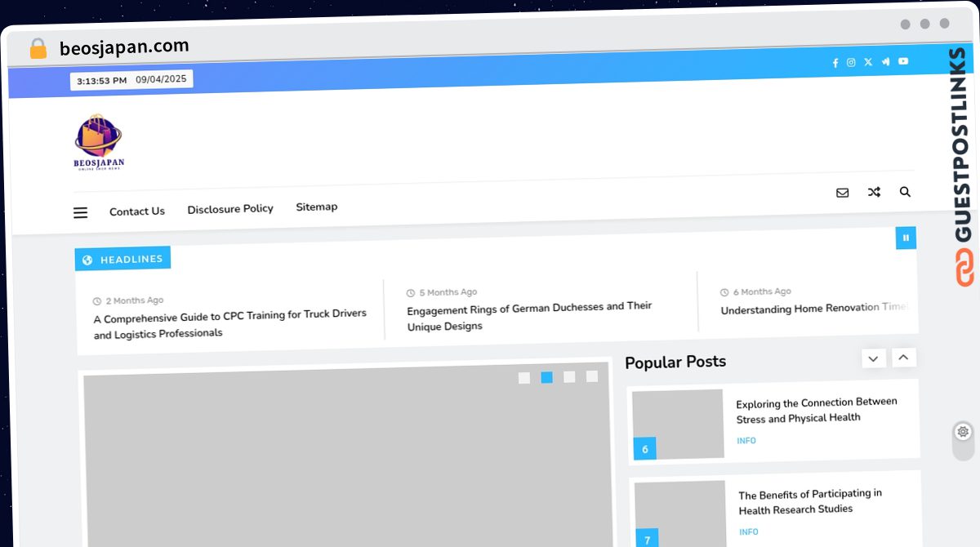
Task: Pause the headlines ticker
Action: pos(906,238)
